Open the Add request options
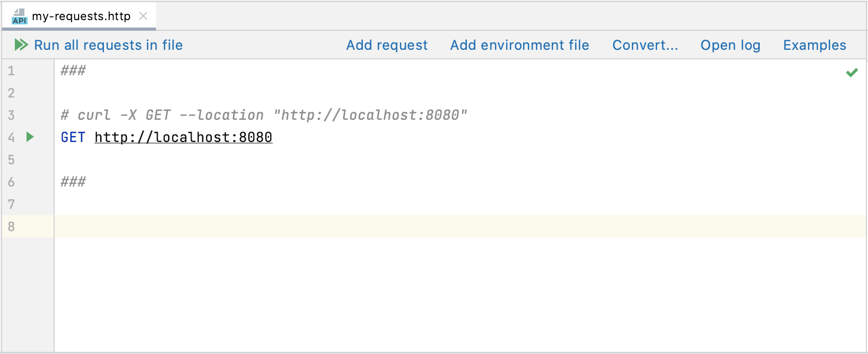The image size is (868, 354). point(387,45)
